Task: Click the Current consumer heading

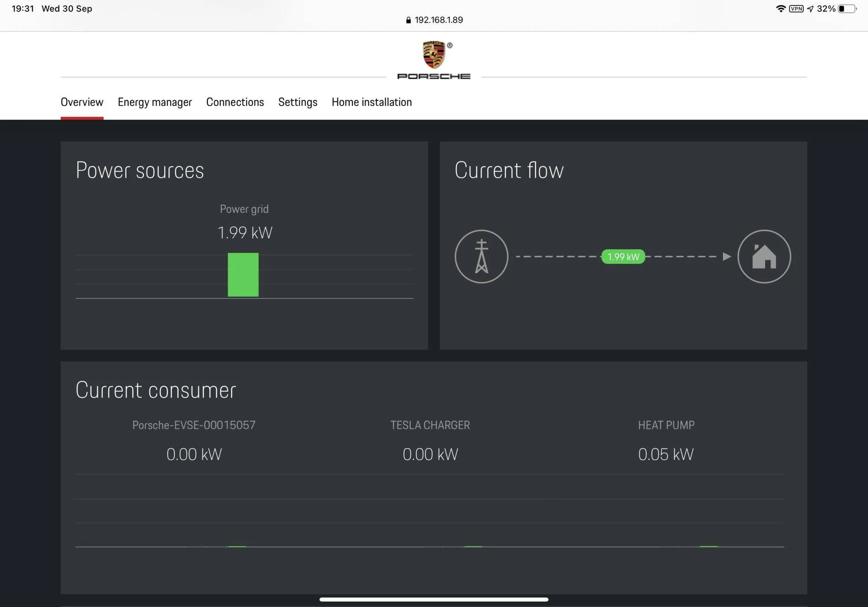Action: 156,390
